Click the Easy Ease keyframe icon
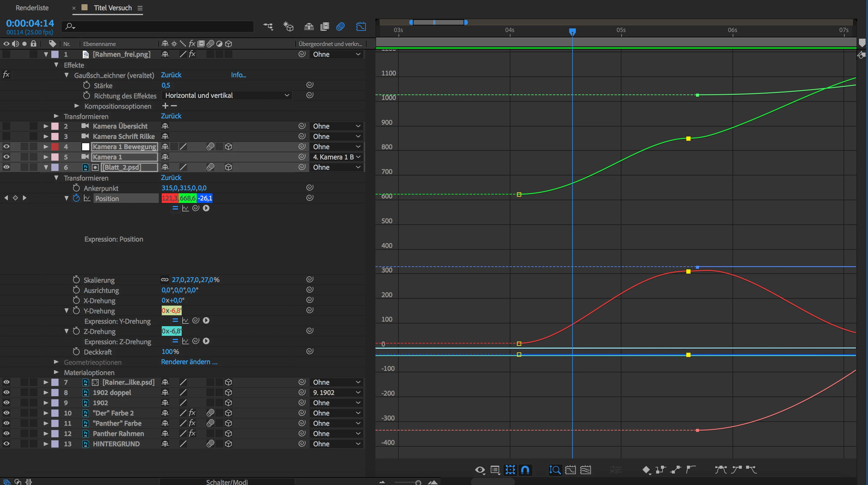The height and width of the screenshot is (485, 868). [720, 470]
